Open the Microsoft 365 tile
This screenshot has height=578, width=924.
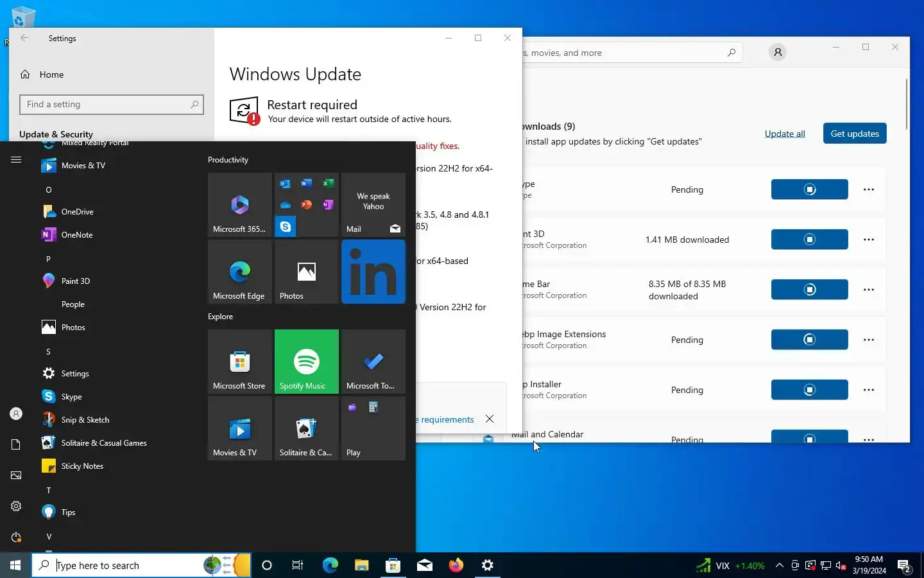point(240,205)
